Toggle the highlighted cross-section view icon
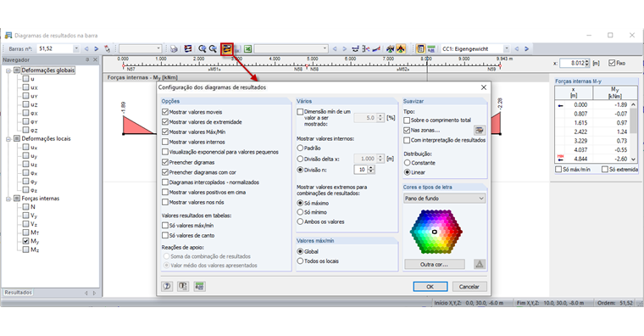The height and width of the screenshot is (336, 644). [420, 49]
